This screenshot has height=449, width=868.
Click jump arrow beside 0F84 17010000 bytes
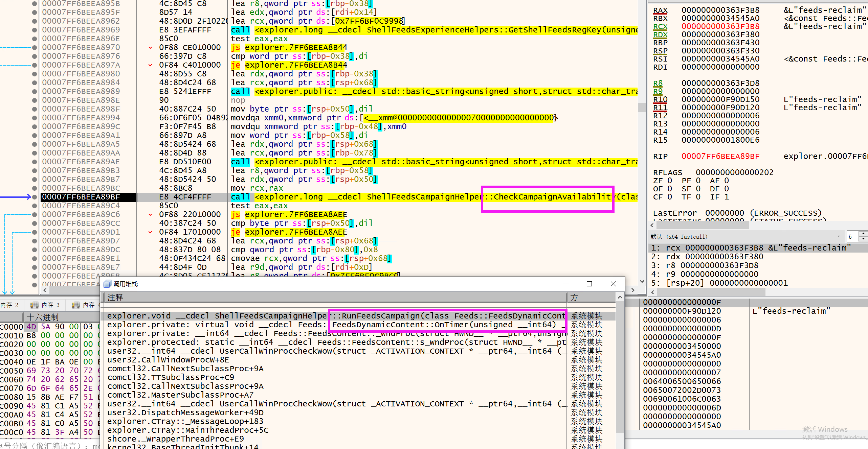click(x=150, y=232)
